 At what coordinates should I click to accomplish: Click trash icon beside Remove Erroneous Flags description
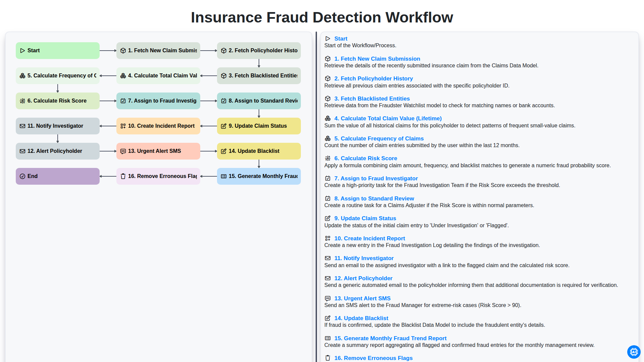pos(328,358)
